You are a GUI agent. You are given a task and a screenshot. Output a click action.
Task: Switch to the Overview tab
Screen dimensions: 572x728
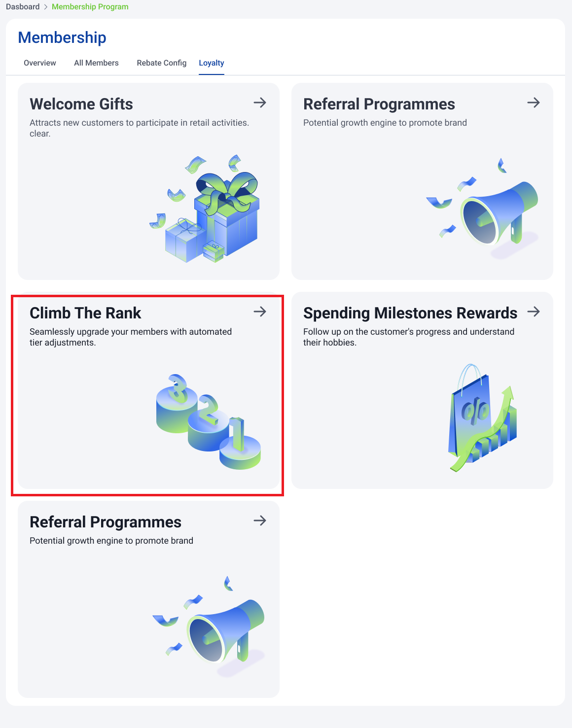click(x=40, y=63)
